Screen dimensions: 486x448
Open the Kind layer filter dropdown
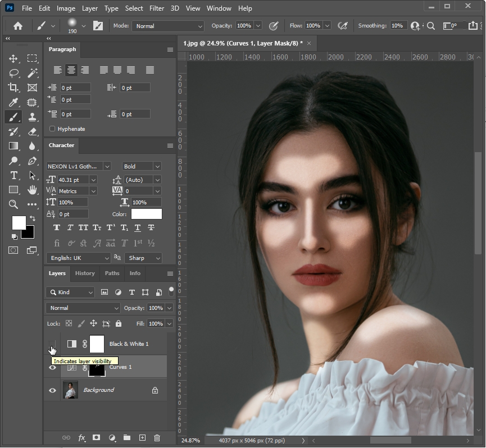pos(70,292)
